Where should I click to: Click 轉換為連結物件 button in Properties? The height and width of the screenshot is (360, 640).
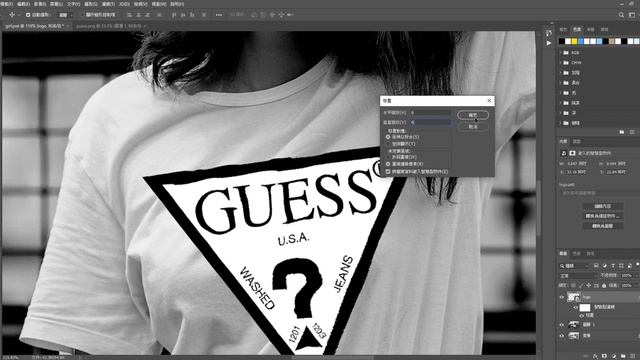[602, 216]
